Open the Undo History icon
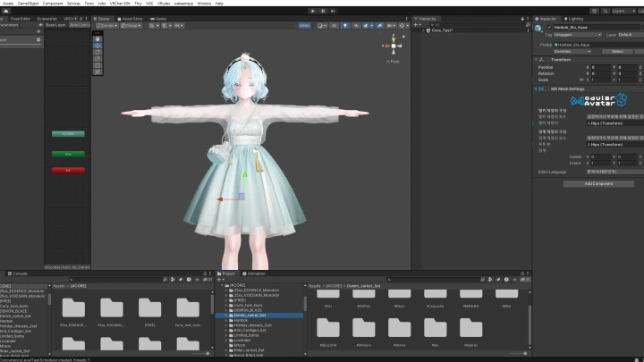The width and height of the screenshot is (644, 362). coord(594,11)
